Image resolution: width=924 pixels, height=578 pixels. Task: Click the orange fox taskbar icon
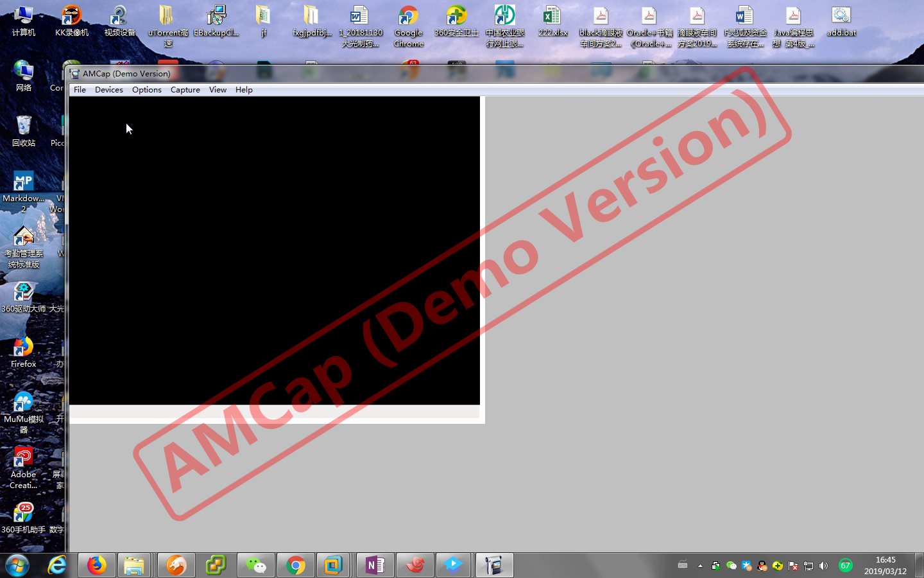click(176, 565)
